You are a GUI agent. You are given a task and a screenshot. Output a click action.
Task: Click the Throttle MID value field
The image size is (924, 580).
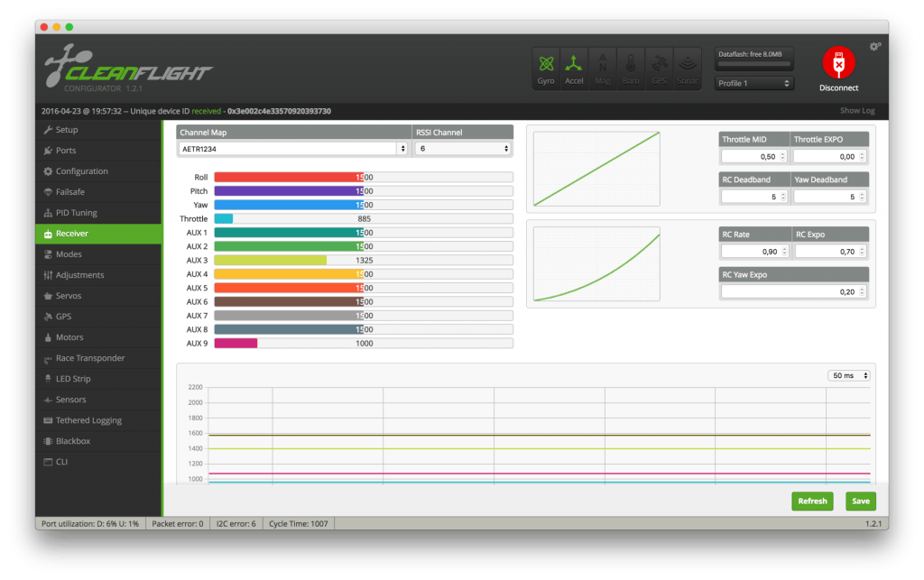(x=753, y=156)
